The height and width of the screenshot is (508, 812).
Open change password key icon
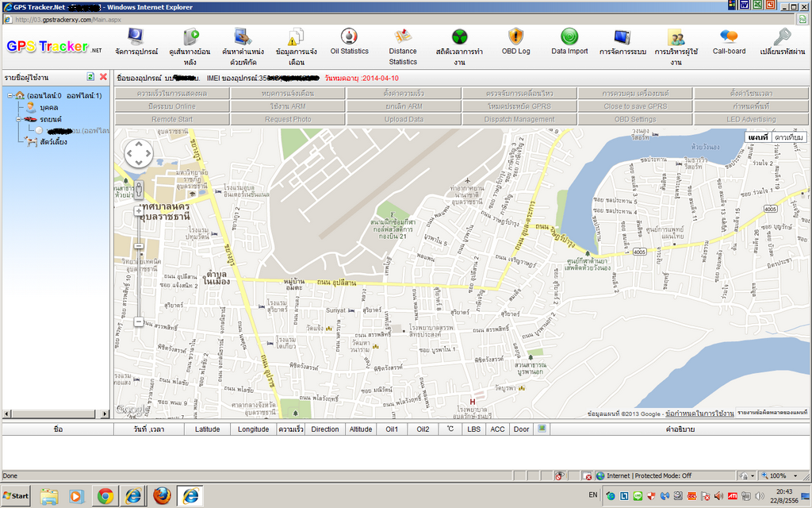(x=782, y=37)
